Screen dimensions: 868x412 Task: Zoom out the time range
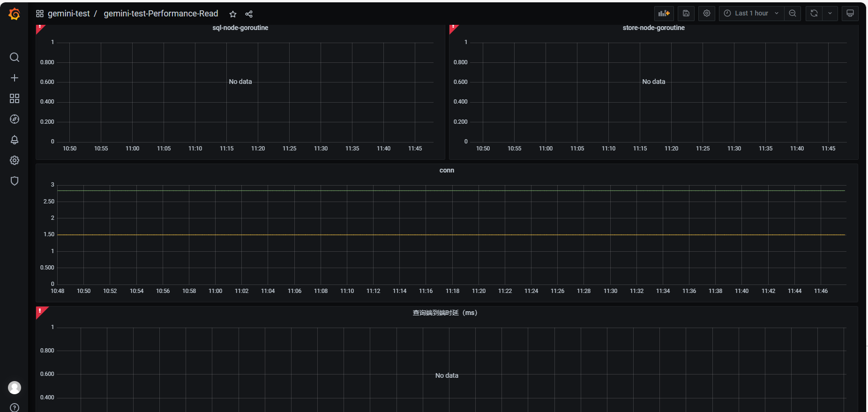coord(793,13)
